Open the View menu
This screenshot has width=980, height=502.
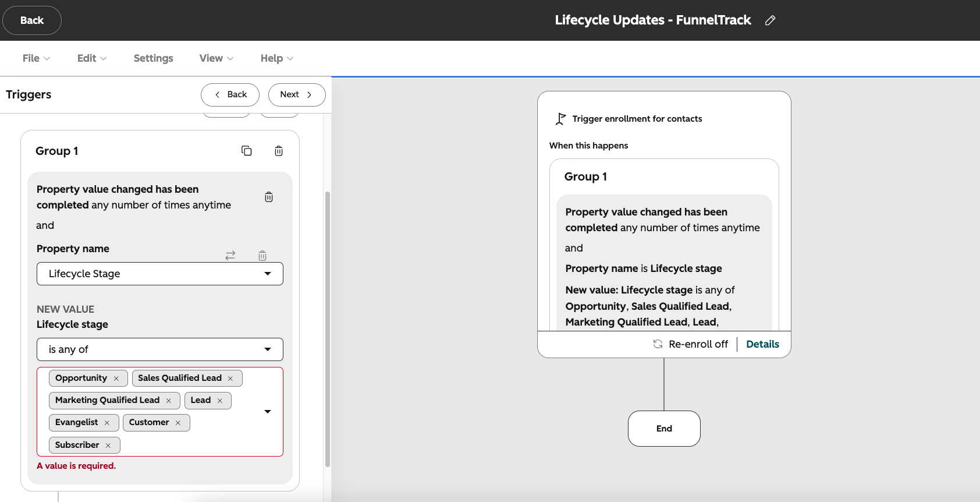pos(216,58)
